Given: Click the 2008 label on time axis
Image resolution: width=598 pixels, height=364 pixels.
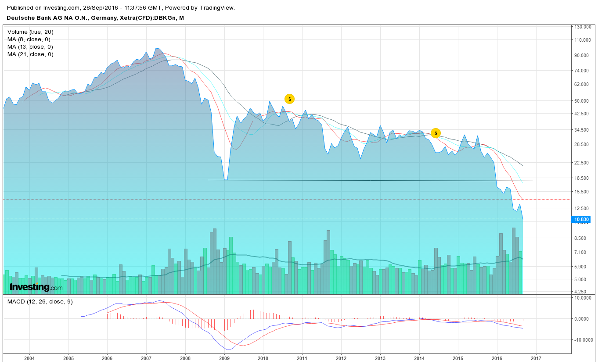Looking at the screenshot, I should (x=185, y=359).
